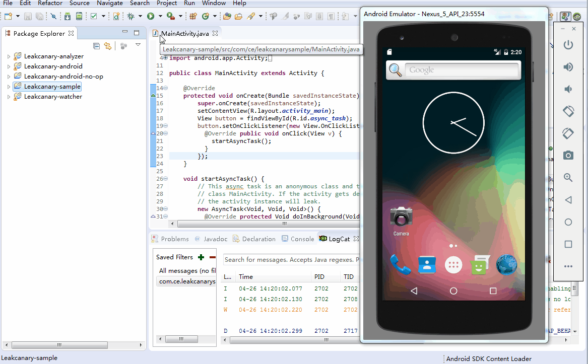Expand the Leakcanary-sample project

click(9, 87)
